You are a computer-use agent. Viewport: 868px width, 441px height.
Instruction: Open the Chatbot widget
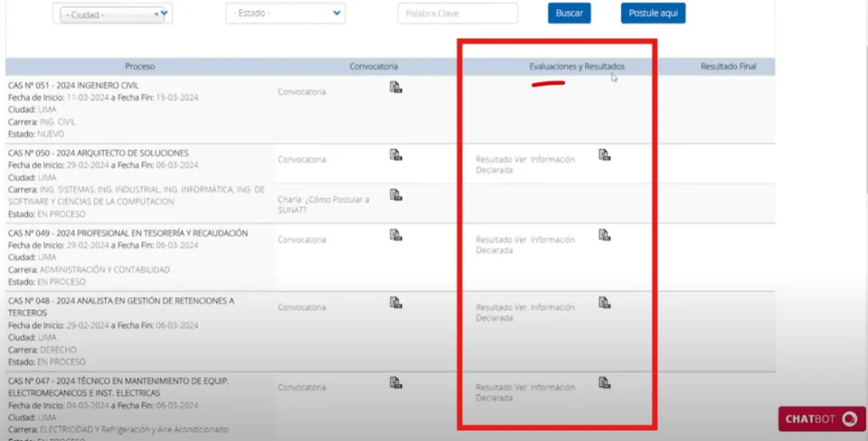[821, 419]
